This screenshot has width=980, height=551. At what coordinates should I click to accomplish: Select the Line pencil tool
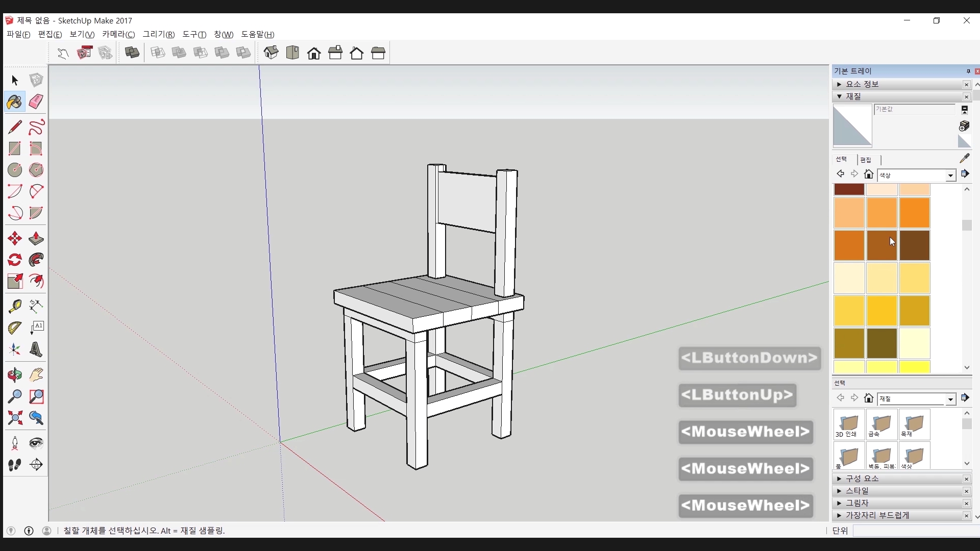click(x=15, y=127)
